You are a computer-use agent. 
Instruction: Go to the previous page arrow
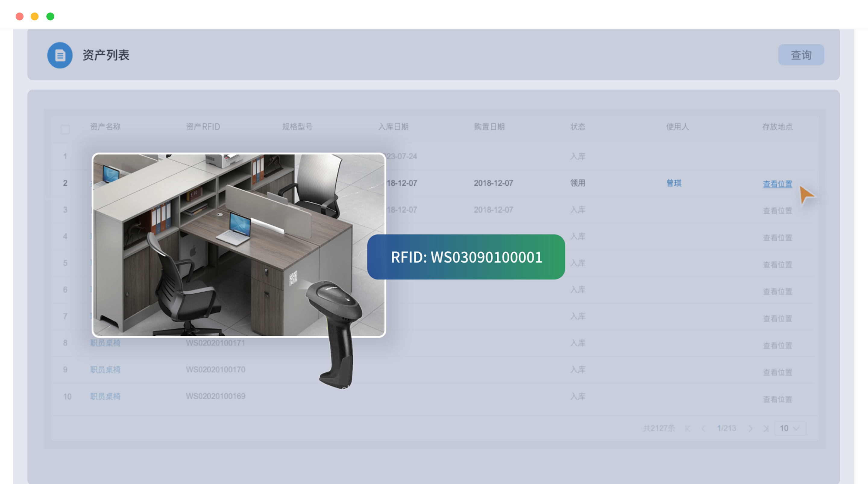pyautogui.click(x=703, y=429)
